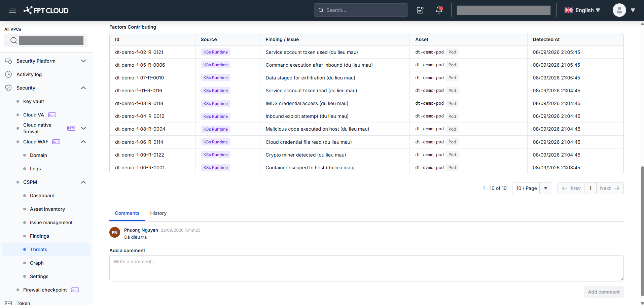
Task: Focus the All VPCs search field
Action: tap(46, 40)
